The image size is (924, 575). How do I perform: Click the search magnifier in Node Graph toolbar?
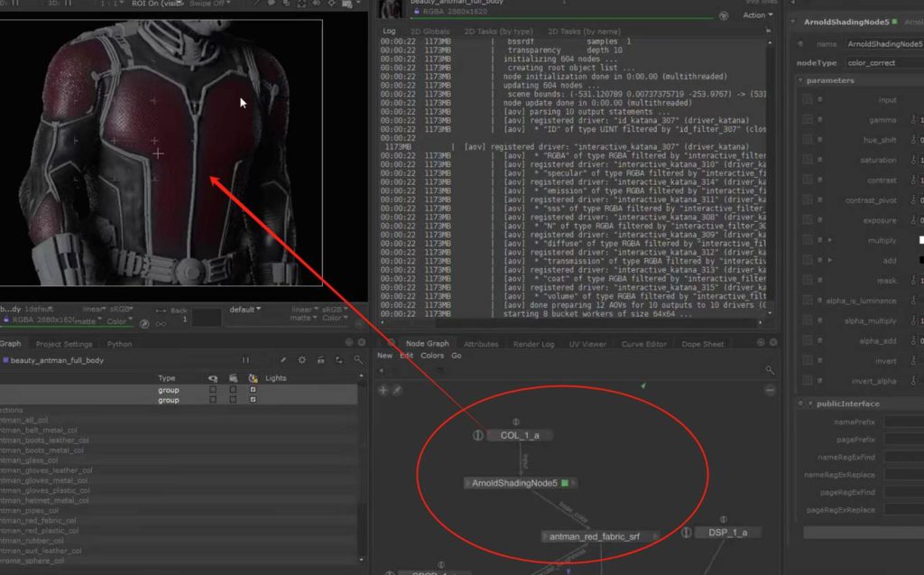[769, 370]
